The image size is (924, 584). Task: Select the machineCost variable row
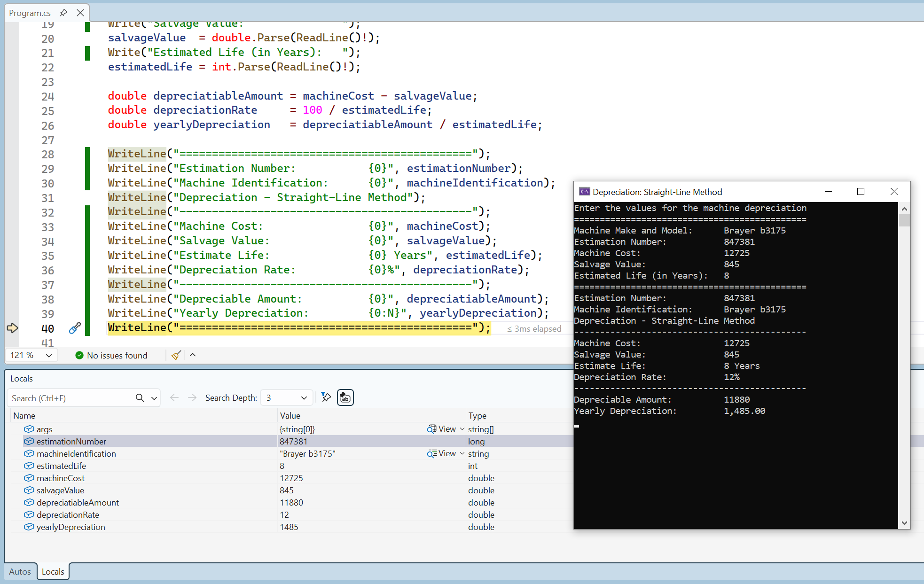tap(291, 478)
